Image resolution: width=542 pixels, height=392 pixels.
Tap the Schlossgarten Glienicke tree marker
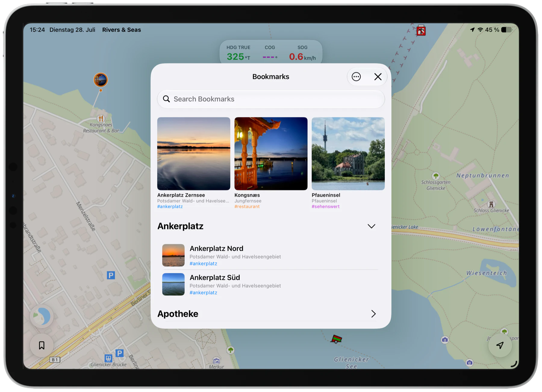tap(436, 176)
